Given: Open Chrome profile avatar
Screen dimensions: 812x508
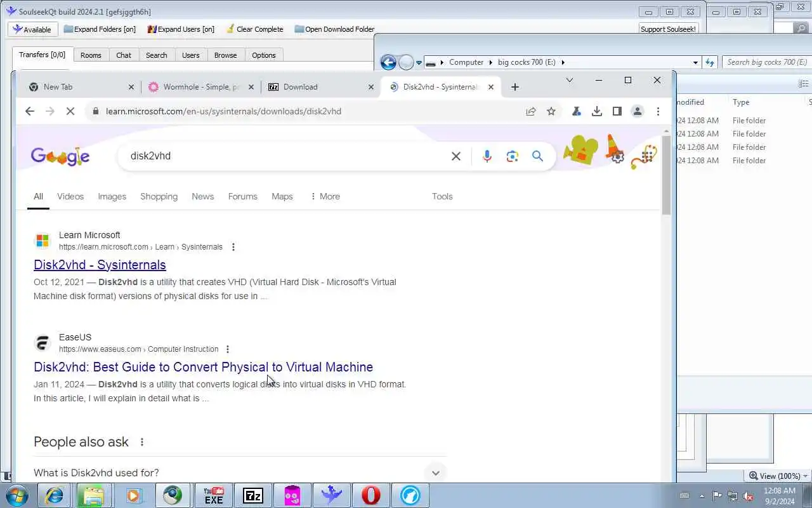Looking at the screenshot, I should click(637, 111).
